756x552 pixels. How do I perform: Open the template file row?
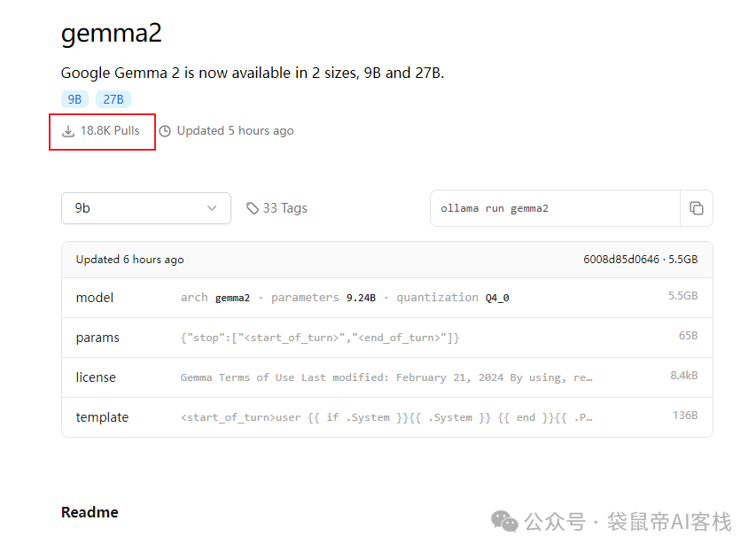(386, 417)
